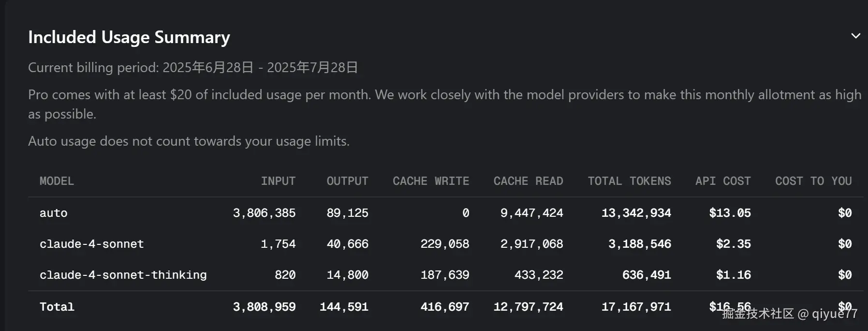Select the 17,167,971 grand total tokens
This screenshot has width=868, height=331.
click(x=636, y=307)
